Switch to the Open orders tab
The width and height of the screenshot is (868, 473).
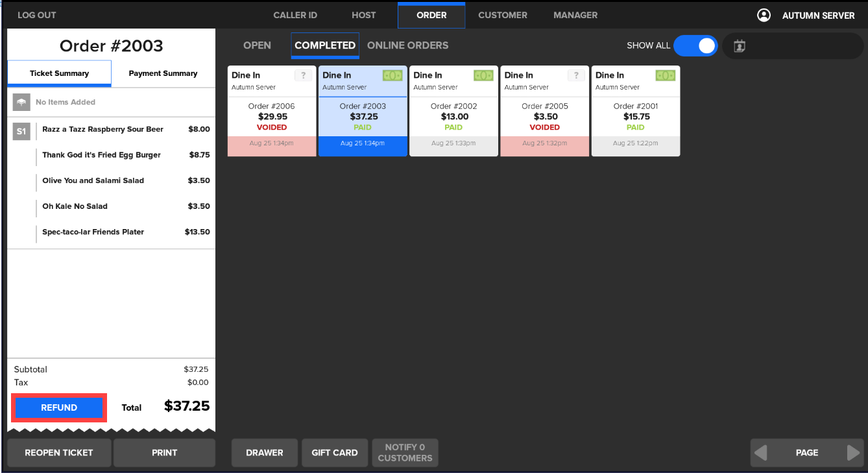pos(257,45)
